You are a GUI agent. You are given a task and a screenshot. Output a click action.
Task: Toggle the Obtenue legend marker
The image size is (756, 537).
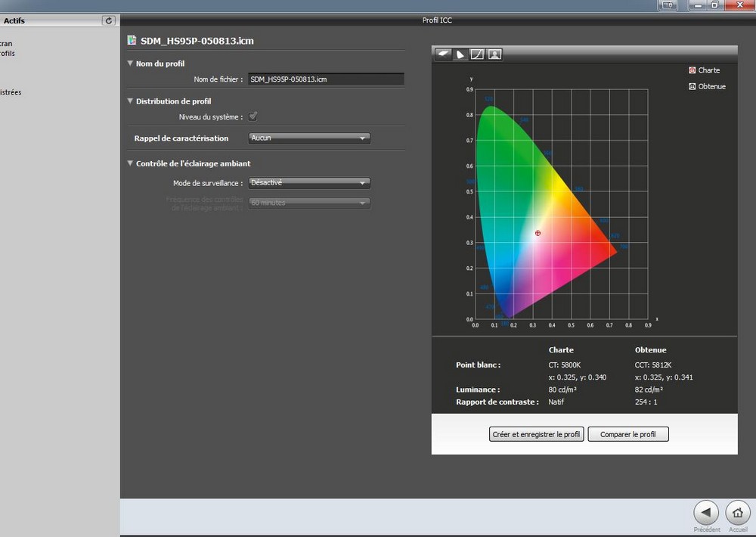click(692, 86)
